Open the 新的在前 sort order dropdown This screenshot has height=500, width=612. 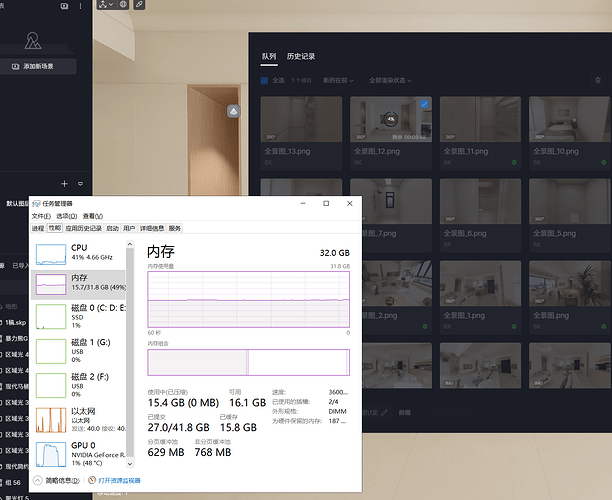(338, 80)
